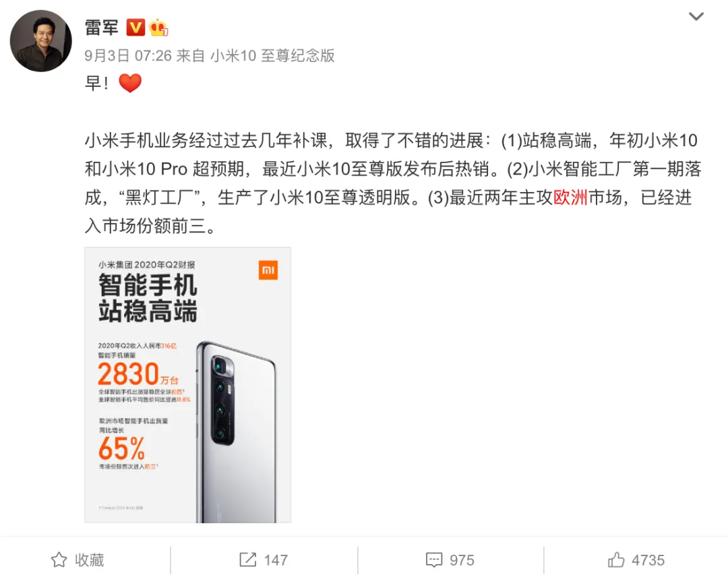728x579 pixels.
Task: Click the crown membership badge
Action: coord(158,28)
